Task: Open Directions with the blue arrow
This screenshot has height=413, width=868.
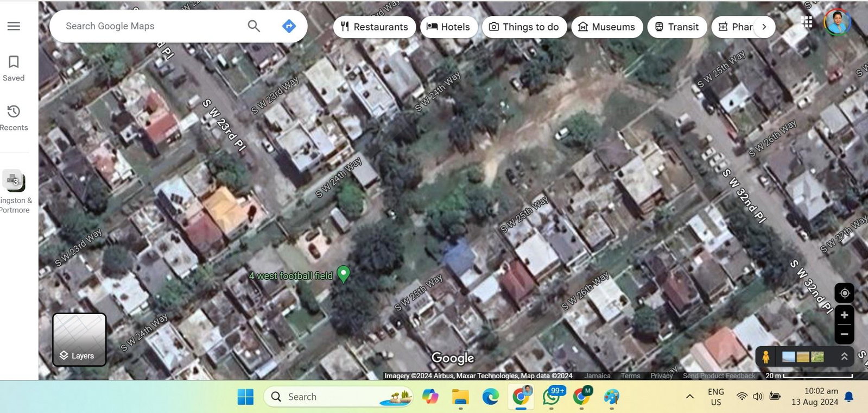Action: [289, 26]
